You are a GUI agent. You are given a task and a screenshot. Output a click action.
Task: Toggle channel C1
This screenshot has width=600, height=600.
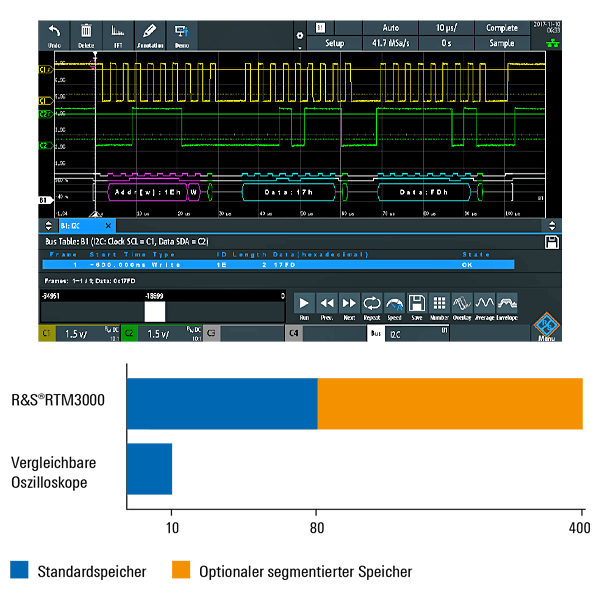47,333
